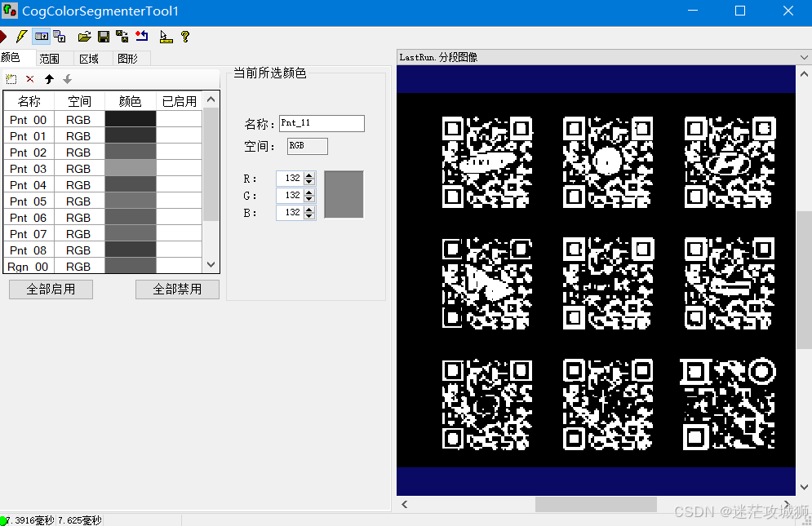This screenshot has width=812, height=526.
Task: Toggle the tooltips cursor icon
Action: 166,37
